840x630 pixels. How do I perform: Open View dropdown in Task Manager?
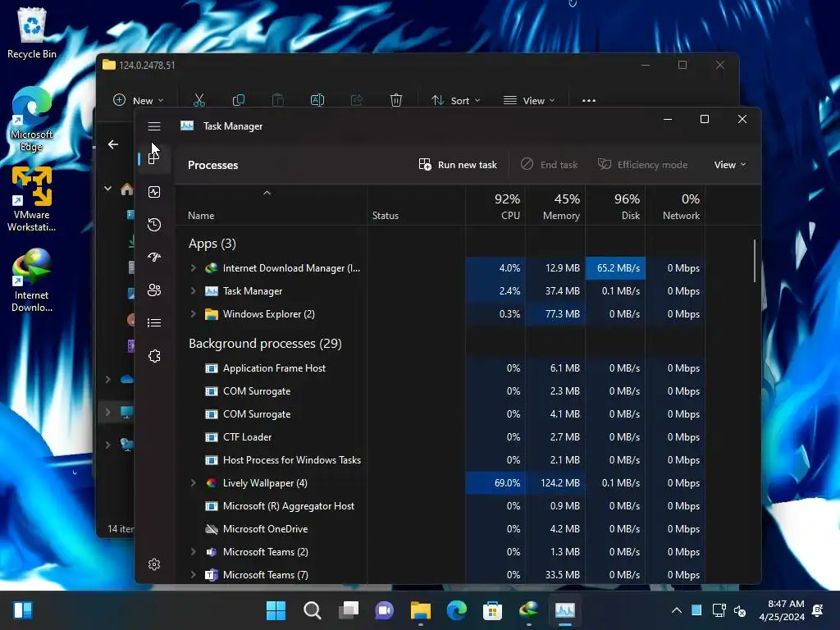(x=729, y=164)
